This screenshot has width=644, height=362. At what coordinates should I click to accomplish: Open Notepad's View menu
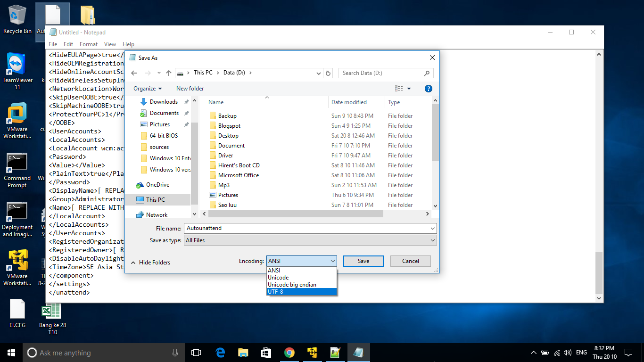(110, 44)
